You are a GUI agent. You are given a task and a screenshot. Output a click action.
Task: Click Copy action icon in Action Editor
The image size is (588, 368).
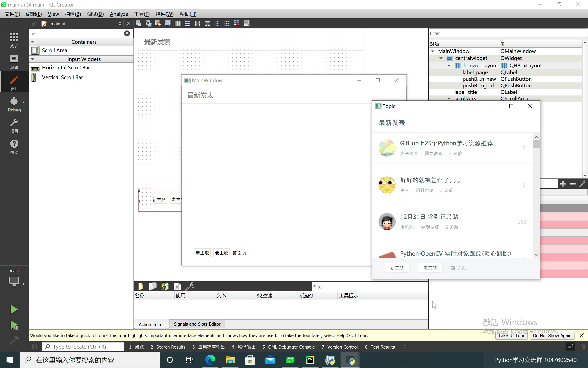tap(153, 286)
